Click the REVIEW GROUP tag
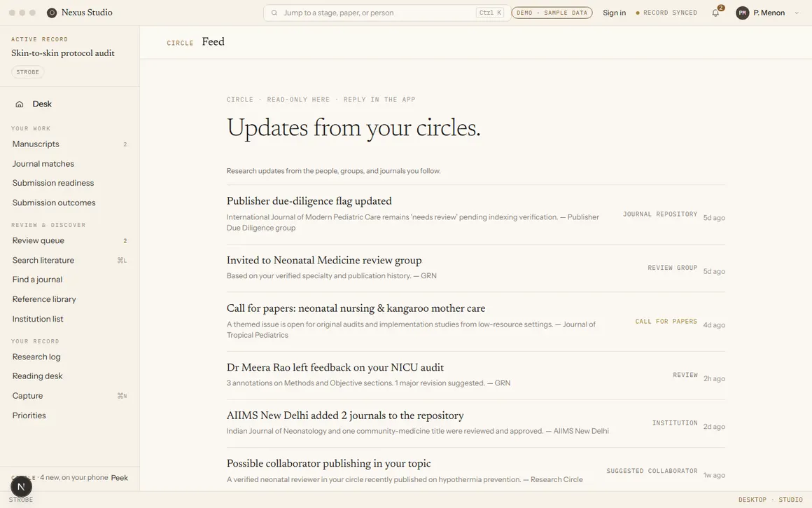 (x=672, y=268)
